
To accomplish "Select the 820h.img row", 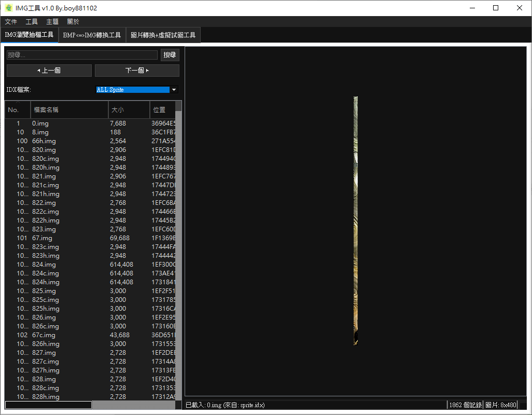I will point(91,167).
